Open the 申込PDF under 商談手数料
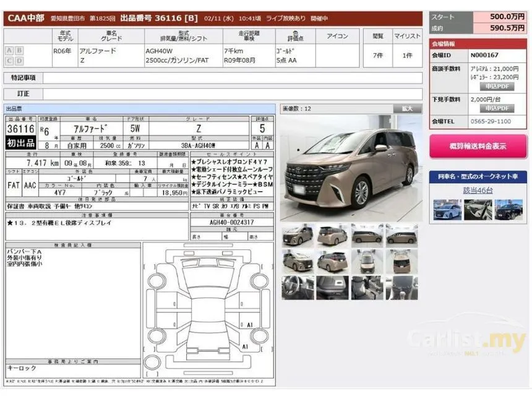 497,87
